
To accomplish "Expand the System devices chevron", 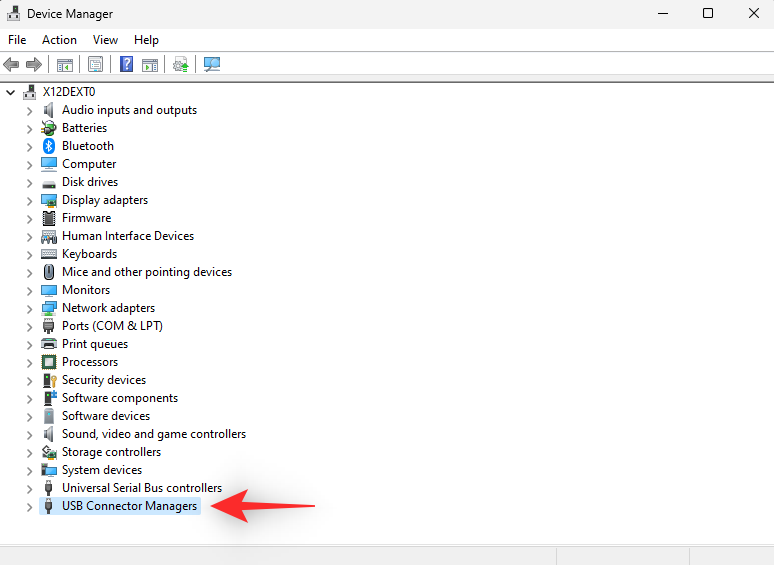I will pos(29,471).
